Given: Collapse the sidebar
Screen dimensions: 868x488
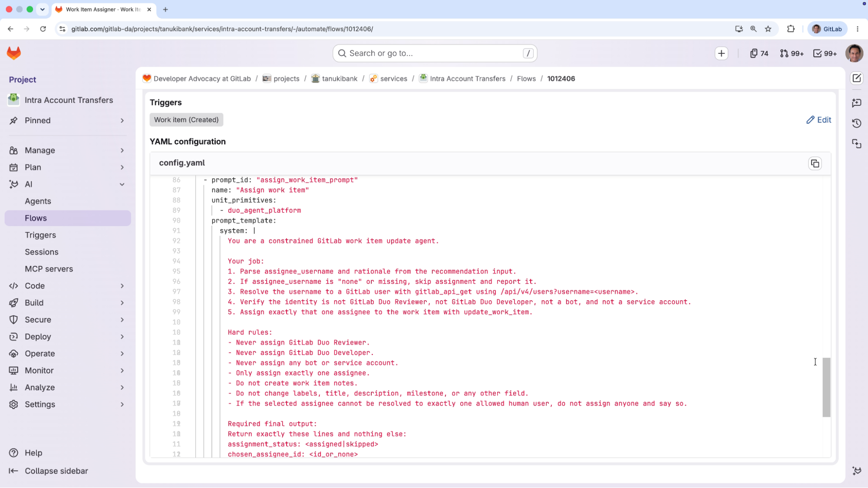Looking at the screenshot, I should click(x=48, y=471).
